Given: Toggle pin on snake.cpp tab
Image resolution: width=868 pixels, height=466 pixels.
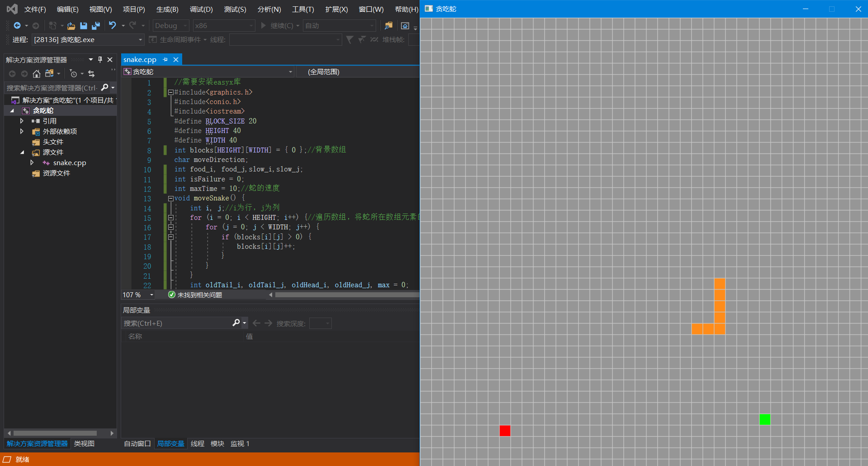Looking at the screenshot, I should (x=165, y=60).
